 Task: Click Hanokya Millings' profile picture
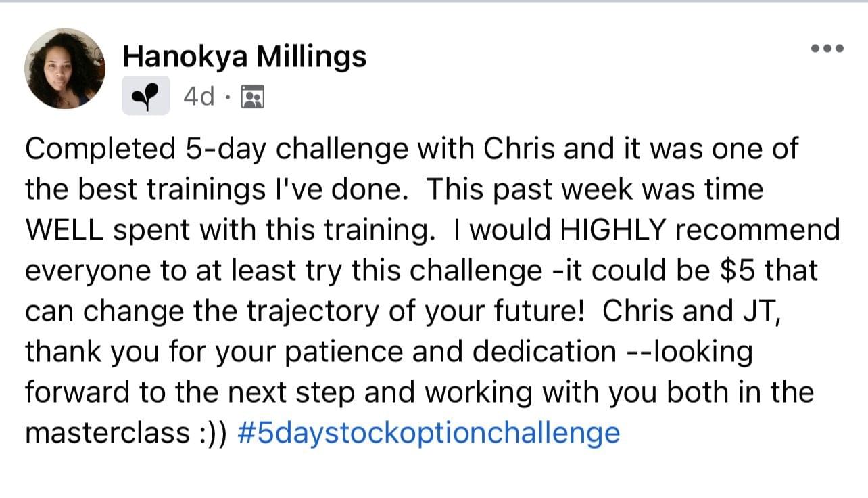pyautogui.click(x=64, y=68)
